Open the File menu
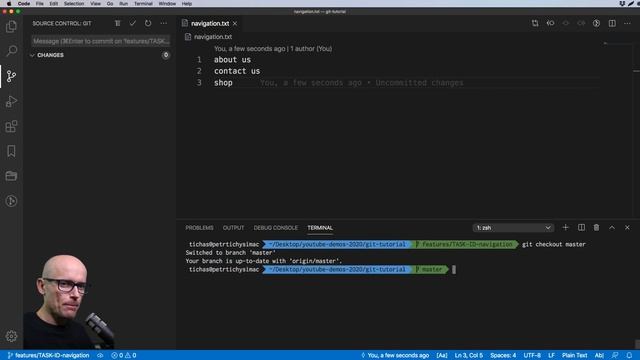Image resolution: width=640 pixels, height=360 pixels. pos(40,3)
